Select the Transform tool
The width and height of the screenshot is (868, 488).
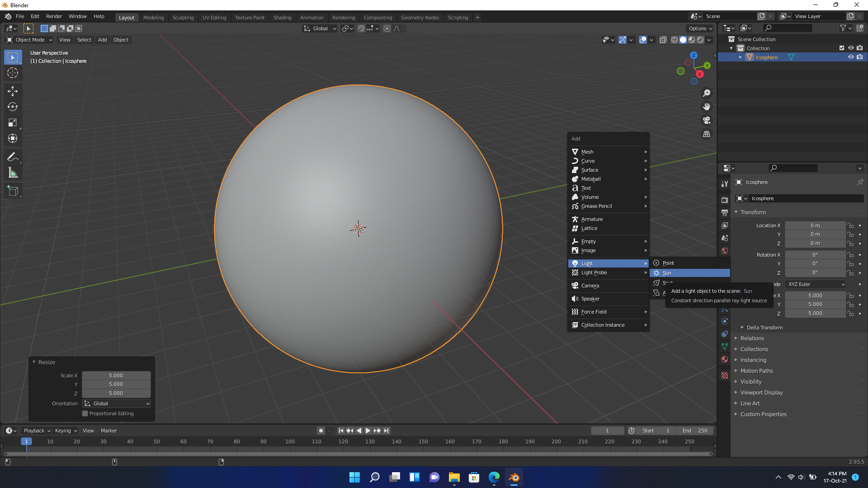(x=13, y=139)
